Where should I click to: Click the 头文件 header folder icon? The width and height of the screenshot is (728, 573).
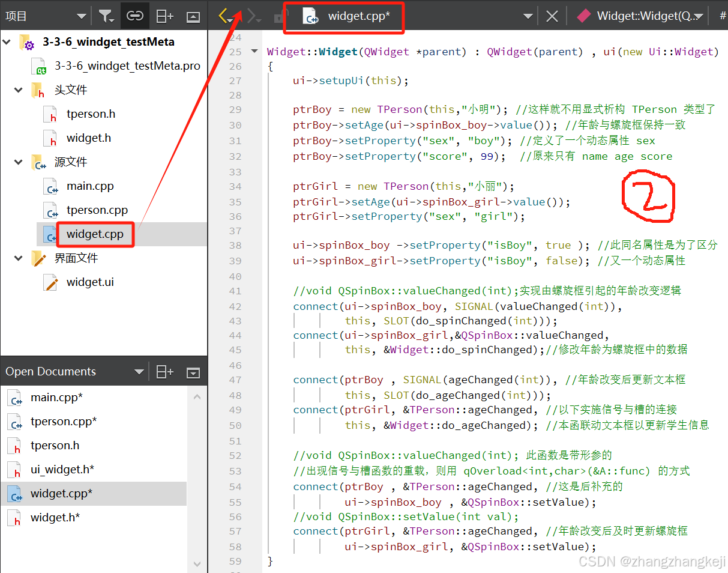[x=38, y=90]
